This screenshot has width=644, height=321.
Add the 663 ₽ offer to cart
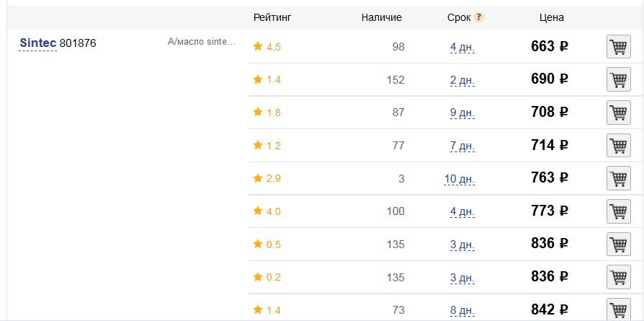point(619,47)
